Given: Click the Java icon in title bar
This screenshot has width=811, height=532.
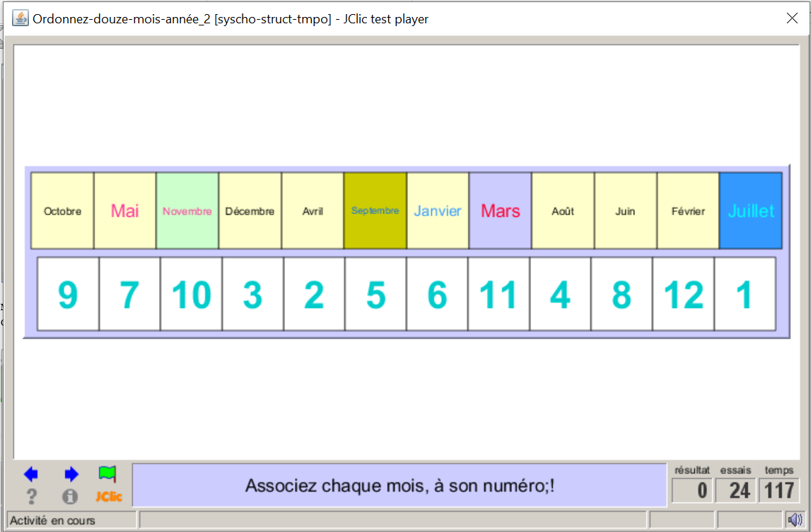Looking at the screenshot, I should tap(21, 18).
